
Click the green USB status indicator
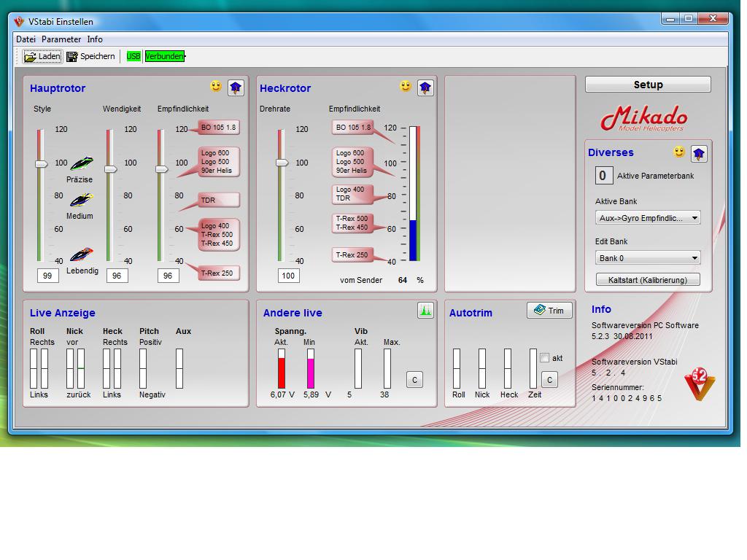click(133, 56)
